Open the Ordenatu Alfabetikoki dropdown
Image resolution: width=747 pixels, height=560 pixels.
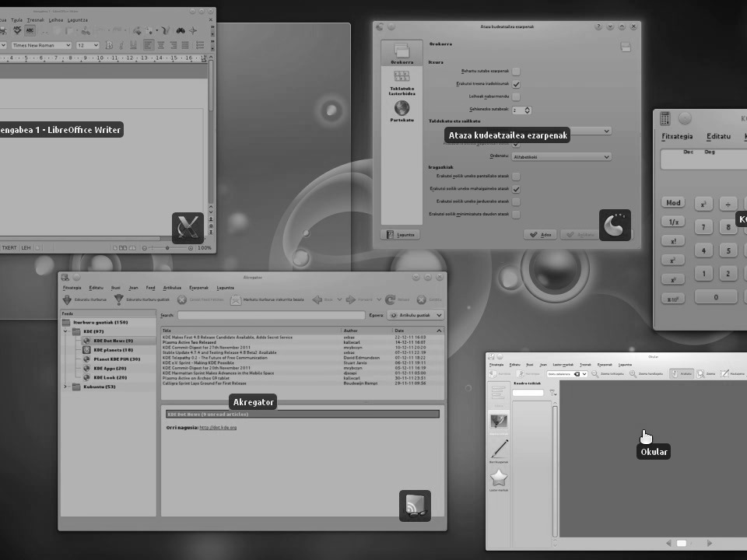[561, 156]
